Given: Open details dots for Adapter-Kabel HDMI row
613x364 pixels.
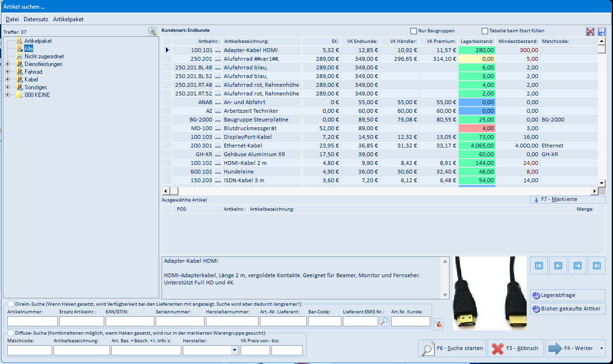Looking at the screenshot, I should click(218, 50).
